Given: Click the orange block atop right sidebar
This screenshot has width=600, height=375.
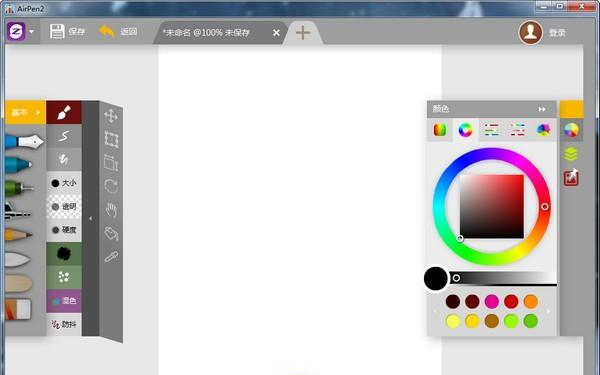Looking at the screenshot, I should [572, 109].
